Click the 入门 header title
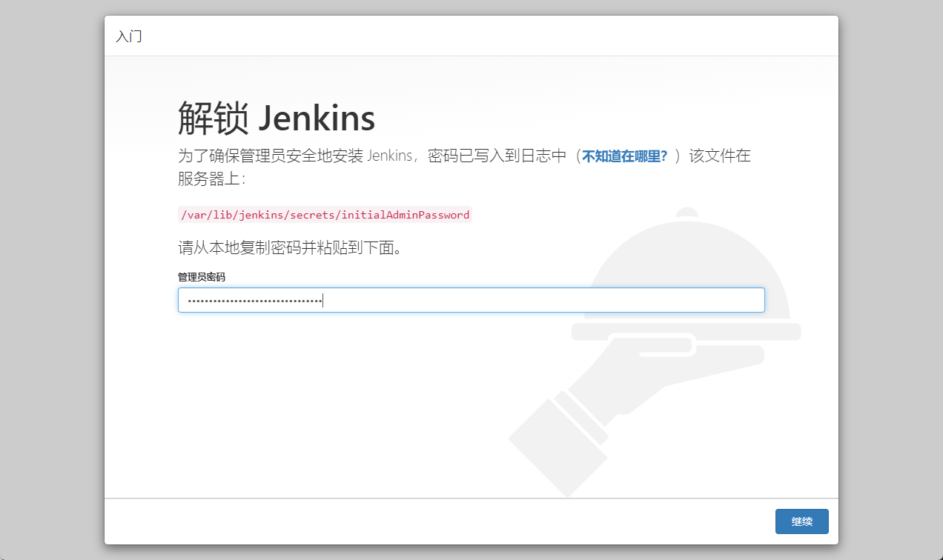Viewport: 943px width, 560px height. coord(129,36)
